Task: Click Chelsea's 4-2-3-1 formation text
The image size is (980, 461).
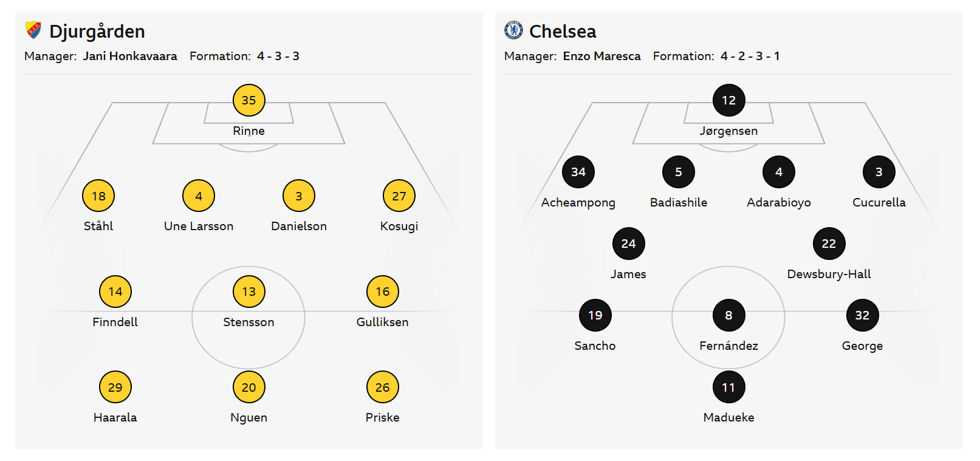Action: click(750, 56)
